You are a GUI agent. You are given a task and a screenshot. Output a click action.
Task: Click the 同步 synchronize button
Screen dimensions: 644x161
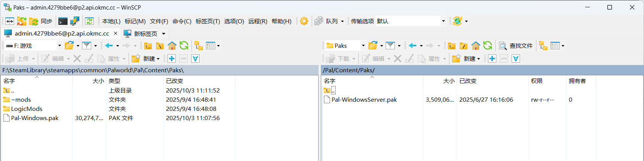41,21
